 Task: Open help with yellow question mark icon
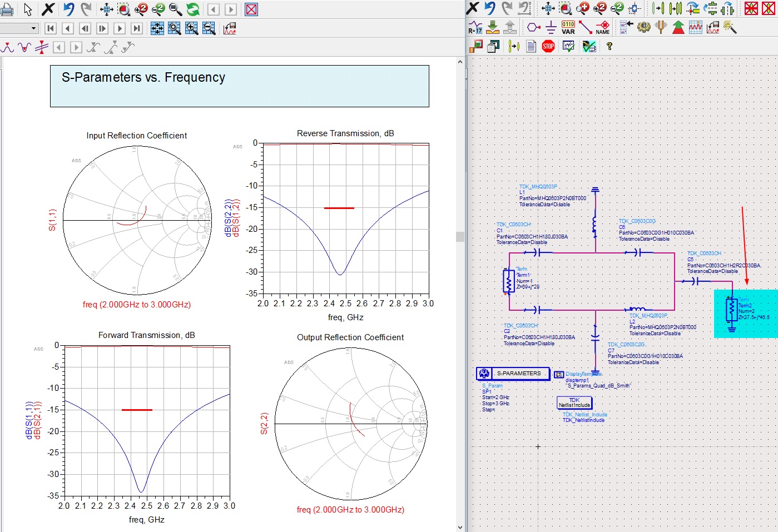(x=609, y=46)
